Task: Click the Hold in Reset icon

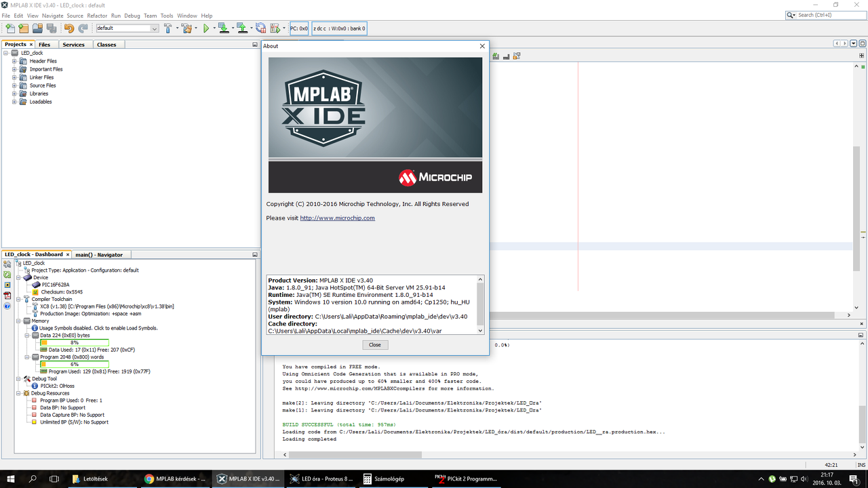Action: (260, 28)
